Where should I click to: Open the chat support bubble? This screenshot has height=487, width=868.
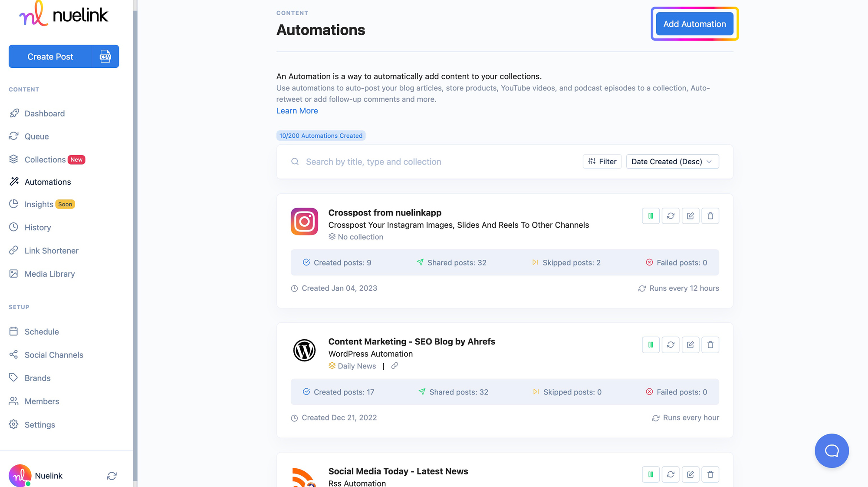[832, 451]
